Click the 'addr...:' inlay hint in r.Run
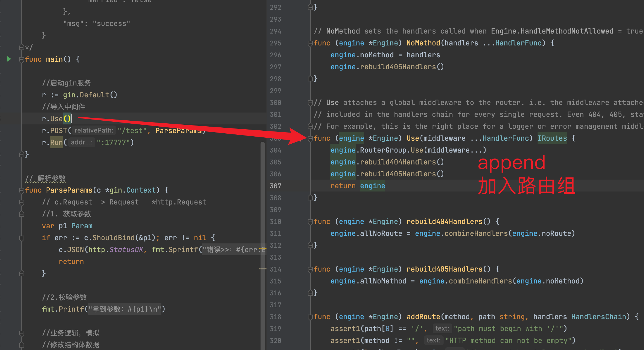The width and height of the screenshot is (644, 350). coord(82,142)
